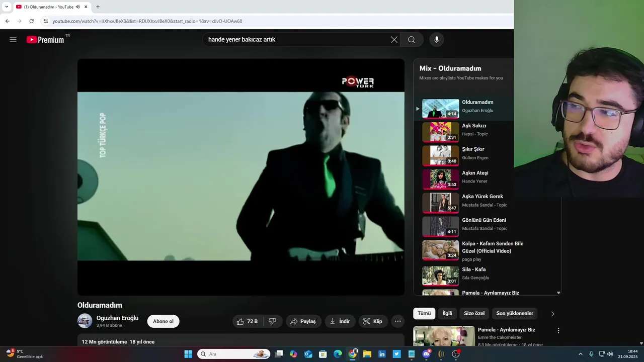Select the Size özel filter chip
This screenshot has height=362, width=644.
pyautogui.click(x=474, y=313)
